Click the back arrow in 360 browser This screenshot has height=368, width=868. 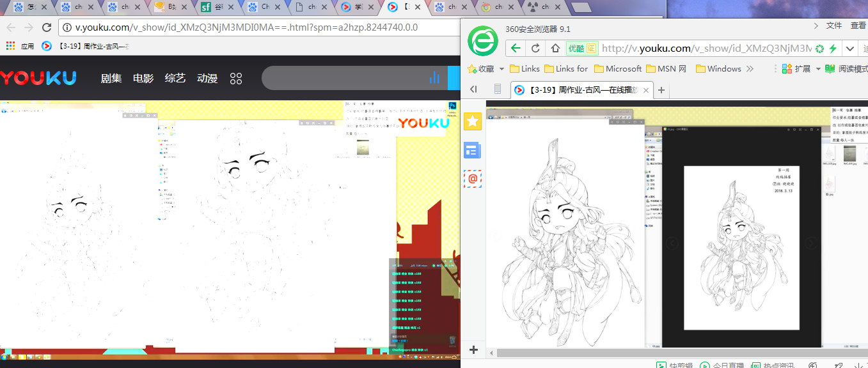pos(516,48)
